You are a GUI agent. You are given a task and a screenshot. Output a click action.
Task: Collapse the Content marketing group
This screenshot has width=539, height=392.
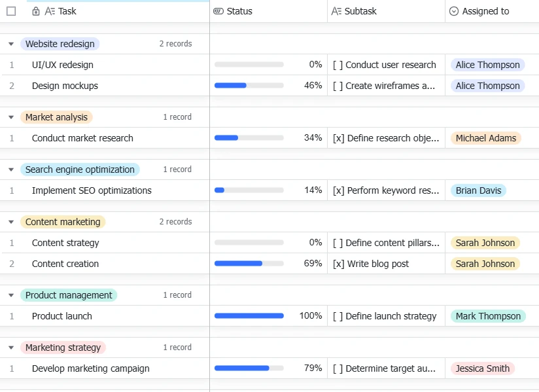[x=11, y=222]
